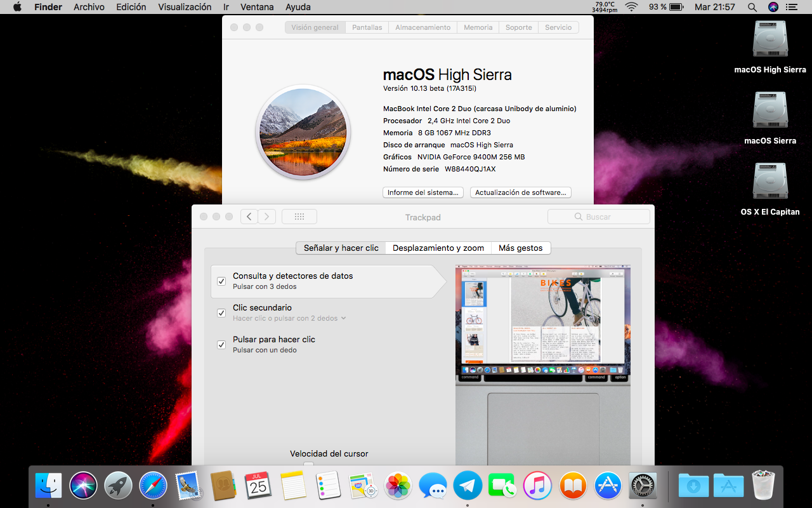Open Telegram in the Dock
This screenshot has height=508, width=812.
click(x=468, y=486)
